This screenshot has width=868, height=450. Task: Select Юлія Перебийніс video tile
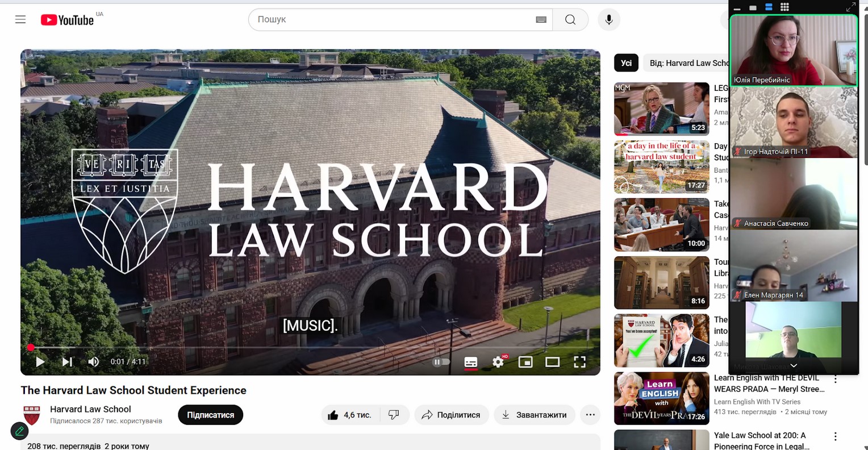[x=794, y=50]
